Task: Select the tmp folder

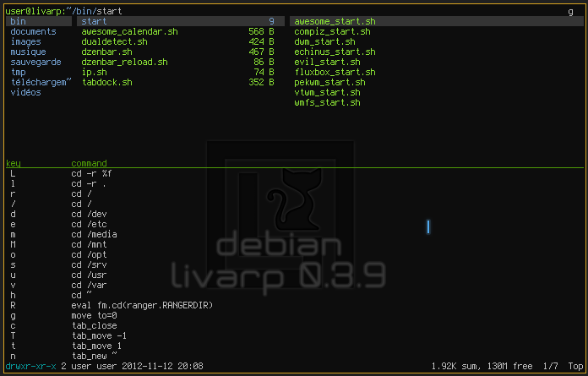Action: pos(18,72)
